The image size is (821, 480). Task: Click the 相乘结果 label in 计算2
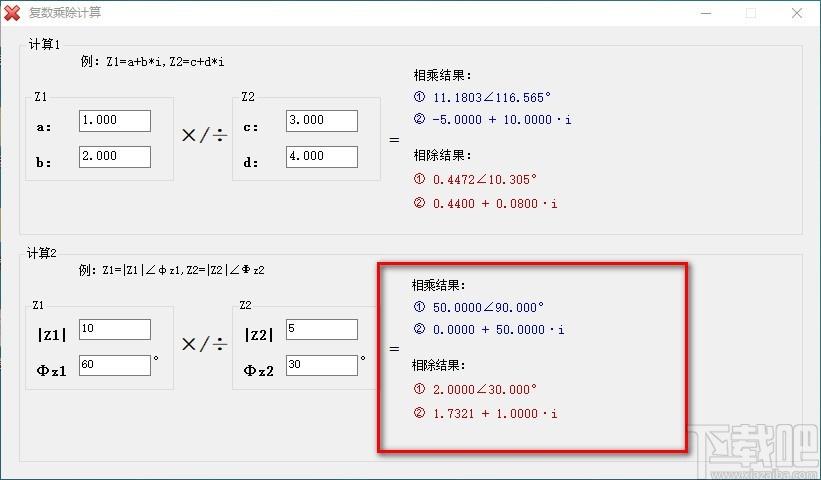tap(438, 285)
